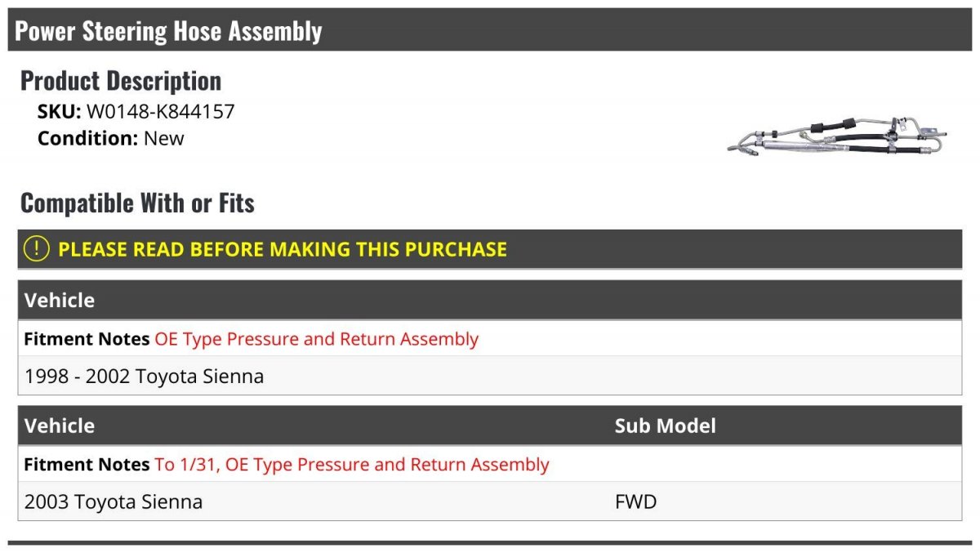This screenshot has width=980, height=553.
Task: Click the red To 1/31 fitment note text
Action: tap(352, 465)
